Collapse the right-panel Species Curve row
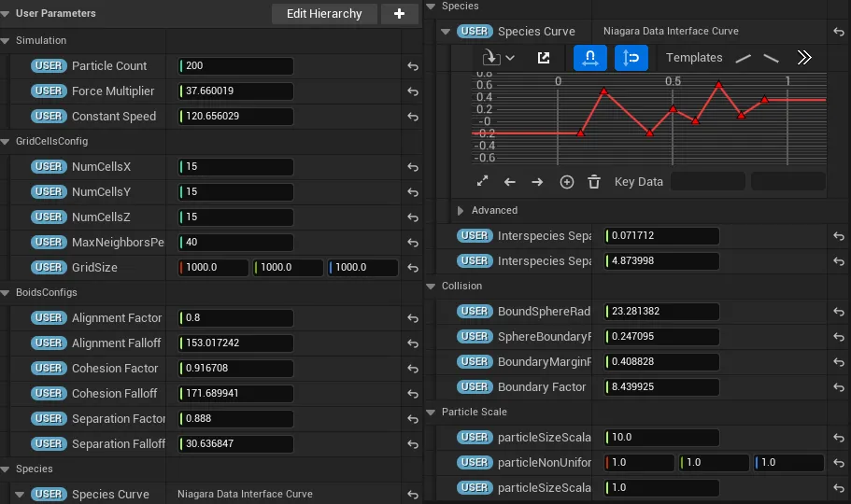The image size is (851, 504). (x=446, y=32)
